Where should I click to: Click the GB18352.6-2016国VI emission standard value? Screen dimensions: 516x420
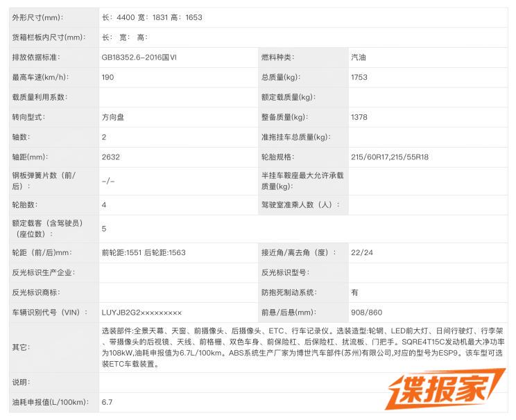point(139,58)
